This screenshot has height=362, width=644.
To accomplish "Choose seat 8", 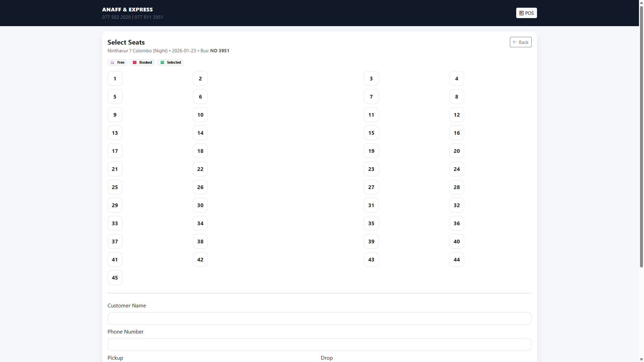I will (x=457, y=97).
